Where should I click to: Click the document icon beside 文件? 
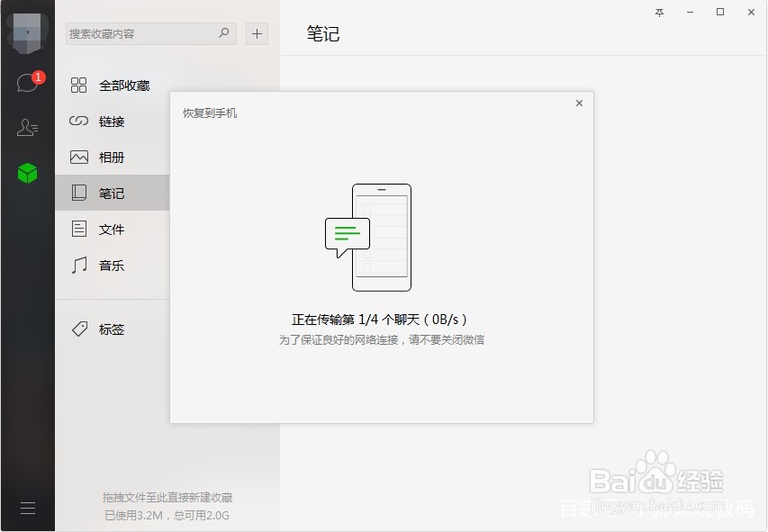pos(79,229)
